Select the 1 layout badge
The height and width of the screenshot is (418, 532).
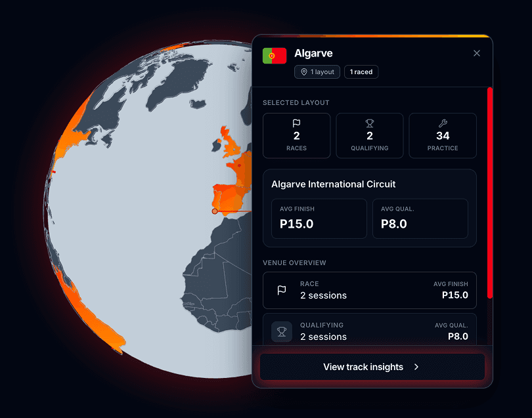[x=317, y=72]
